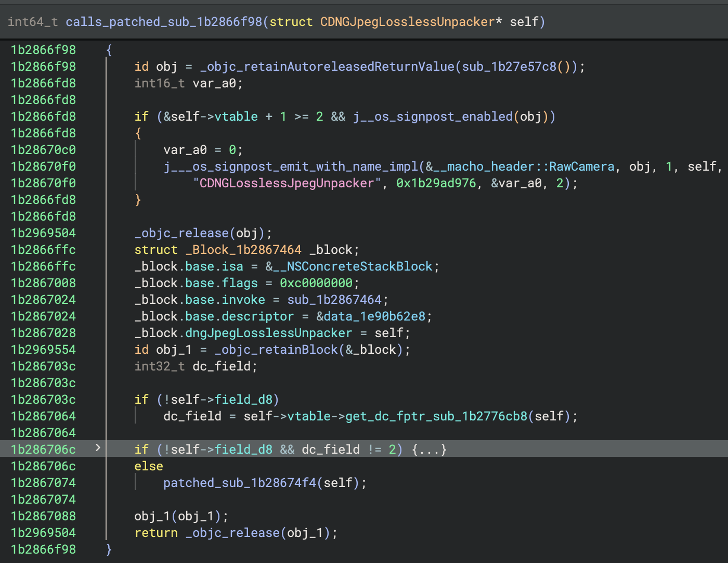Open j__os_signpost_enabled function reference
Image resolution: width=728 pixels, height=563 pixels.
433,117
